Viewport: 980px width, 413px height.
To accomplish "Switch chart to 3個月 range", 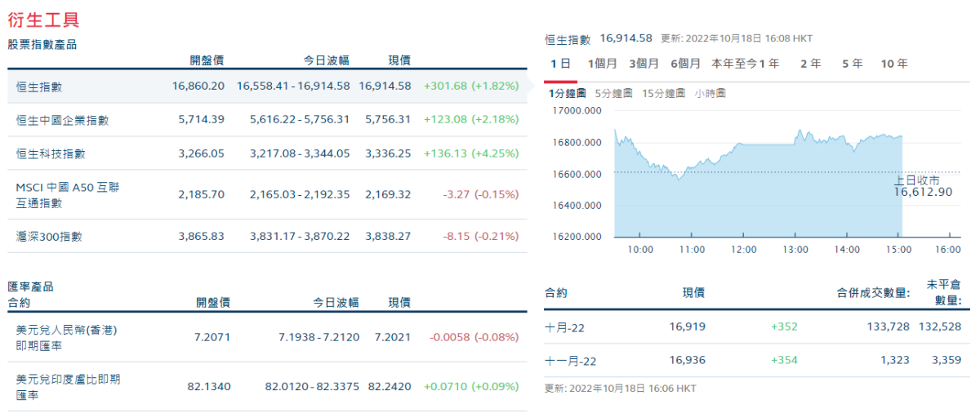I will click(x=644, y=64).
